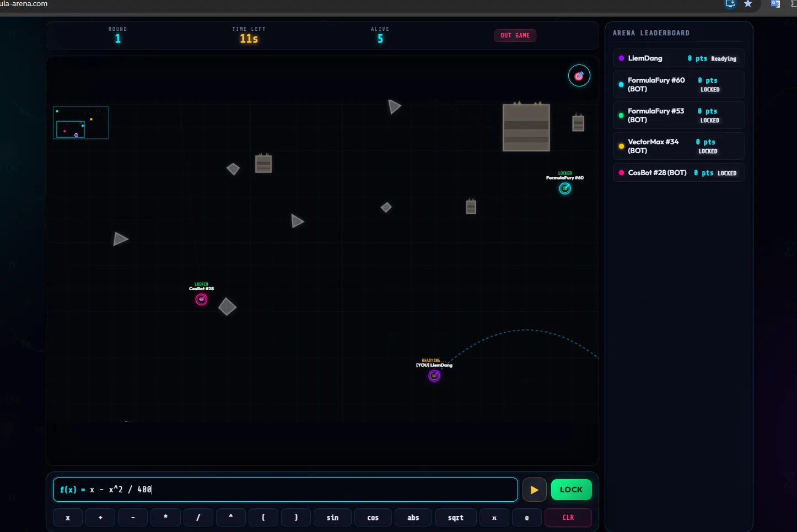The width and height of the screenshot is (797, 532).
Task: Insert x variable key
Action: coord(68,518)
